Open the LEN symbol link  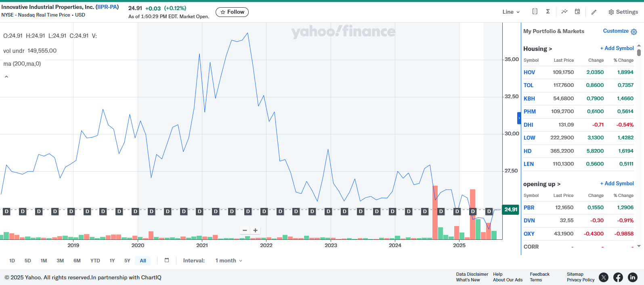(x=529, y=164)
